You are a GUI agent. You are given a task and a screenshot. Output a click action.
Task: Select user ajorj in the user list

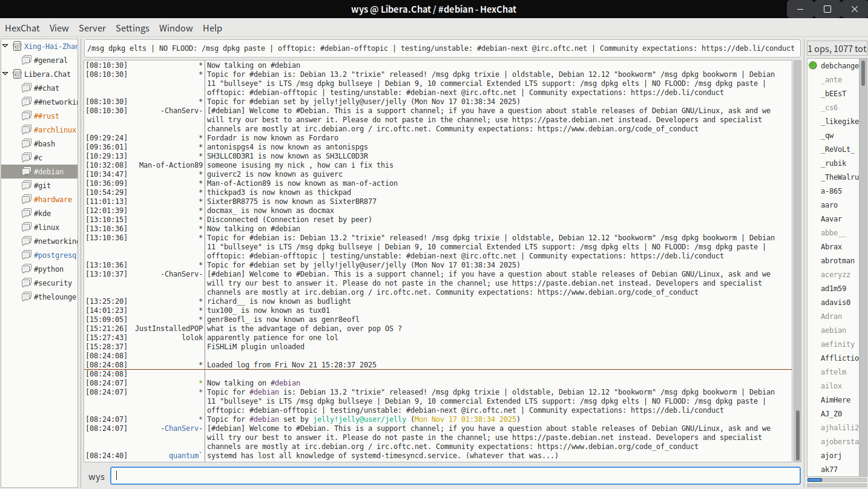(x=831, y=455)
